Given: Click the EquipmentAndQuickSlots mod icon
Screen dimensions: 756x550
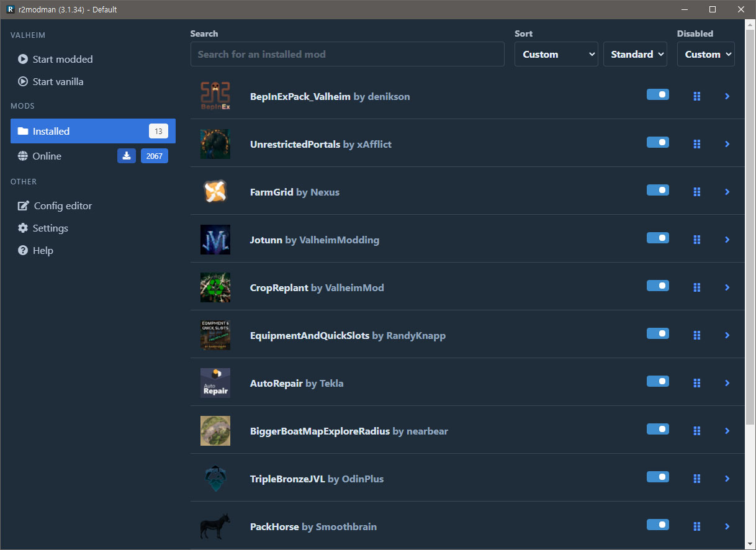Looking at the screenshot, I should pyautogui.click(x=215, y=335).
